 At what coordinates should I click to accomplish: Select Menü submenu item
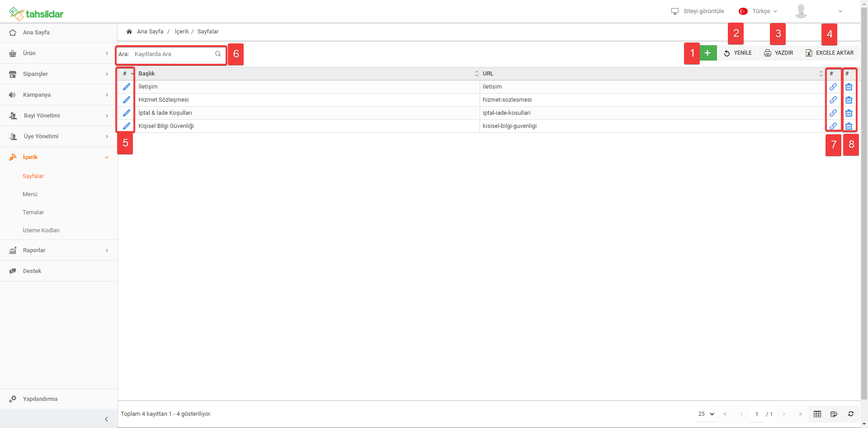[30, 194]
